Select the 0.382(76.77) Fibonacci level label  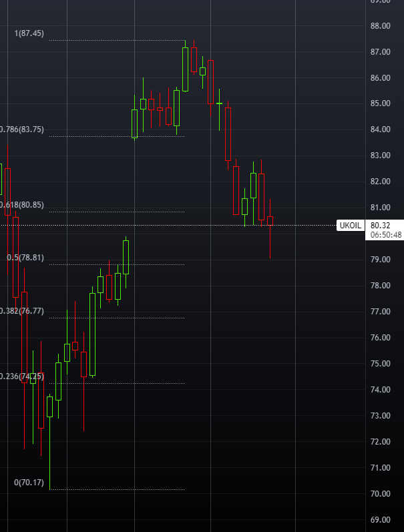(22, 311)
